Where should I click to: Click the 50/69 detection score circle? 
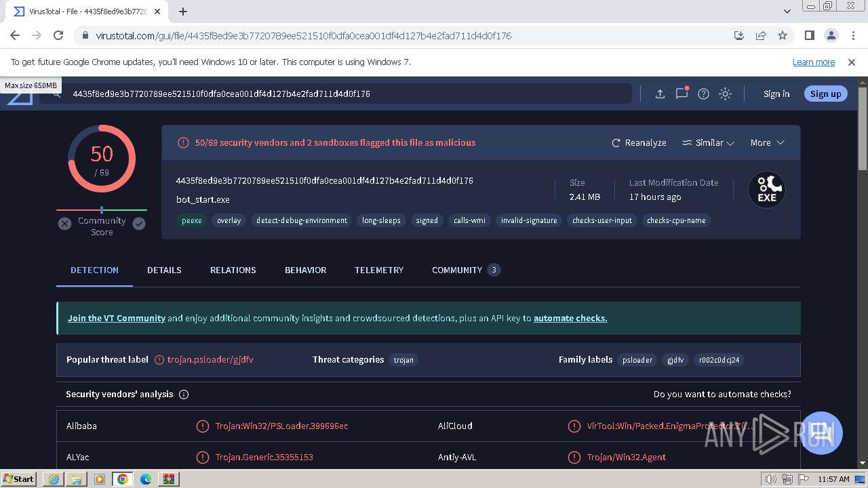click(x=102, y=159)
